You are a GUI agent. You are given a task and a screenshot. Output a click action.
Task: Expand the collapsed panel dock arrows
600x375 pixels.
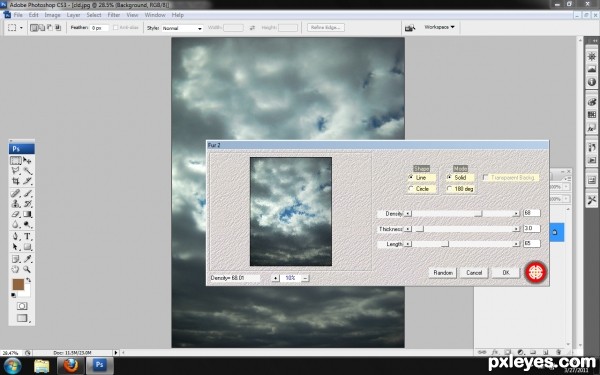[x=595, y=41]
